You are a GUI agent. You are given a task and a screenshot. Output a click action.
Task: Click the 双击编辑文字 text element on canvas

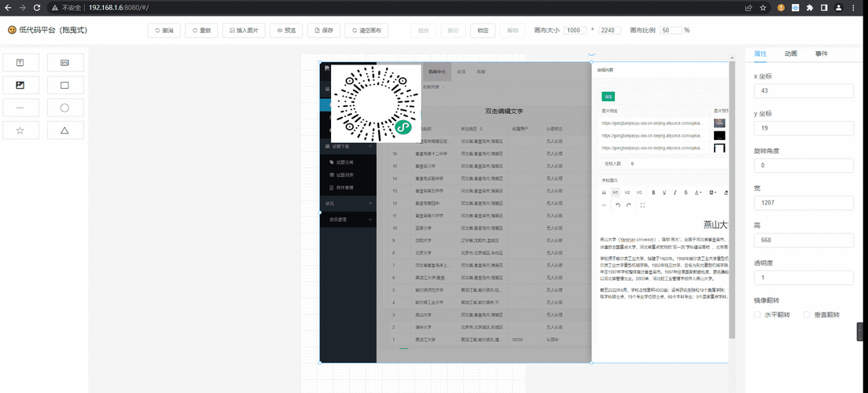[x=504, y=112]
